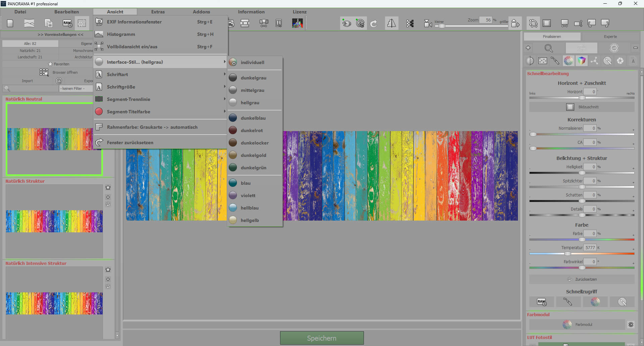The height and width of the screenshot is (346, 644).
Task: Select the hellgrau interface style option
Action: [x=251, y=103]
